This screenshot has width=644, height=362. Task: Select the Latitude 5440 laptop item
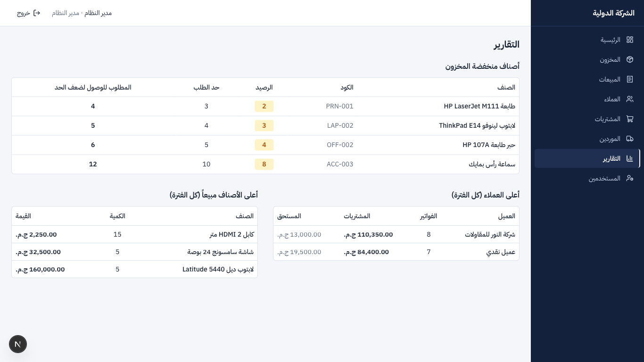(x=218, y=269)
